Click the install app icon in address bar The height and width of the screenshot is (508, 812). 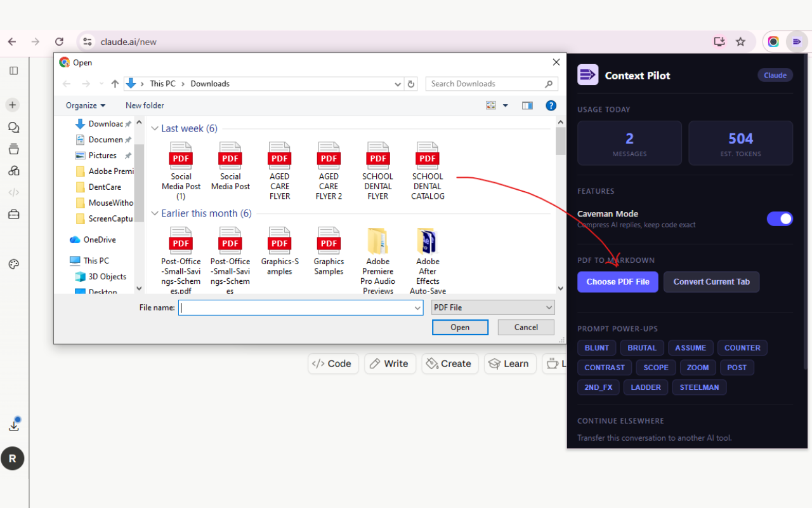point(719,42)
